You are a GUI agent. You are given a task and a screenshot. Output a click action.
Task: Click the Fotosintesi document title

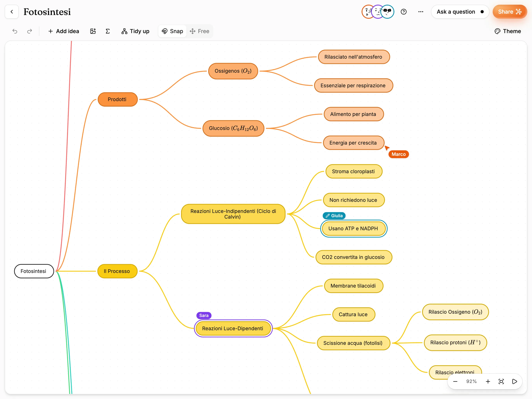click(x=47, y=12)
